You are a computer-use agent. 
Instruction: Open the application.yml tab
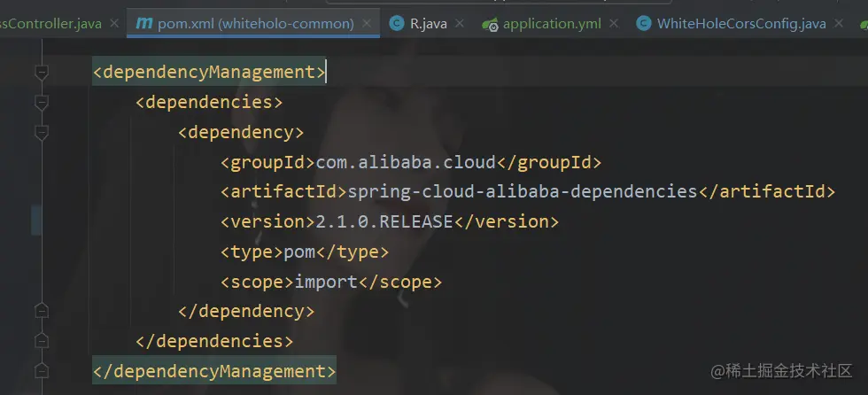[x=551, y=24]
